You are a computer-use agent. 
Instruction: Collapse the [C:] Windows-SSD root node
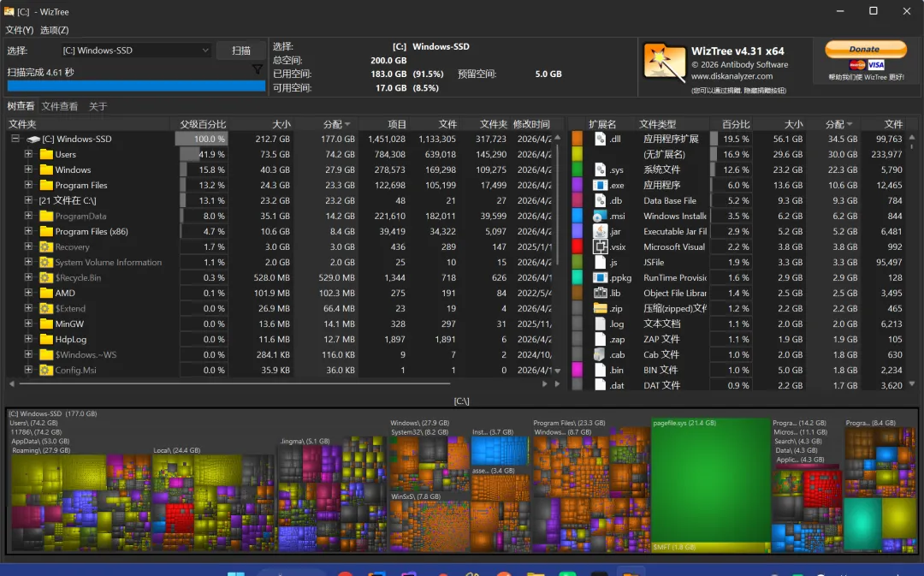15,140
